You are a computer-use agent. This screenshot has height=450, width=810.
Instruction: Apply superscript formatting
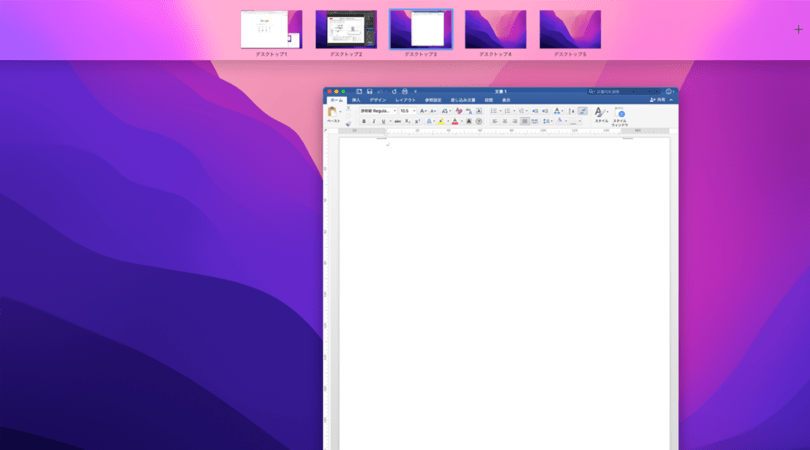[417, 121]
